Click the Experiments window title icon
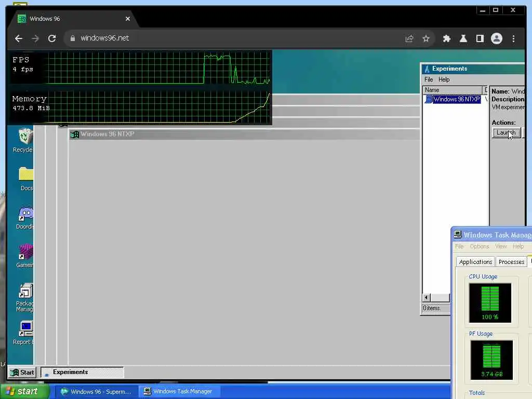This screenshot has width=532, height=399. (427, 69)
